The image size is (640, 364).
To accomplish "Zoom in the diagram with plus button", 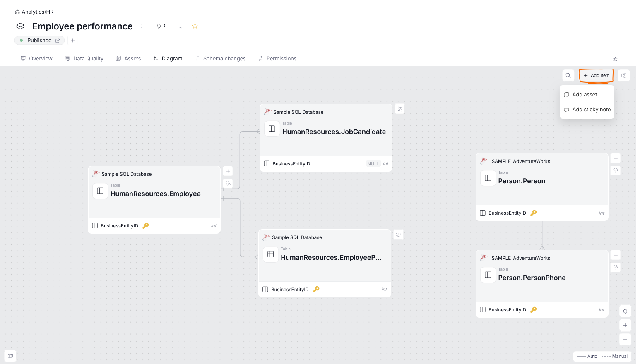I will click(x=625, y=326).
